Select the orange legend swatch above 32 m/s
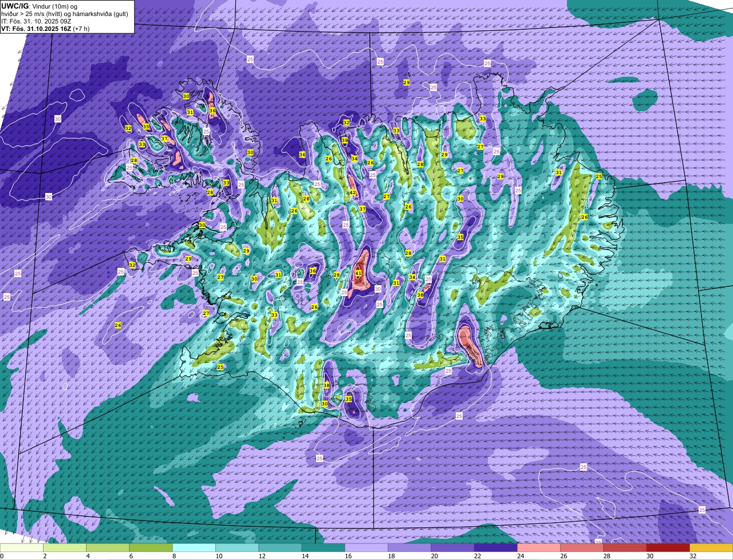Viewport: 733px width, 560px height. (x=711, y=547)
